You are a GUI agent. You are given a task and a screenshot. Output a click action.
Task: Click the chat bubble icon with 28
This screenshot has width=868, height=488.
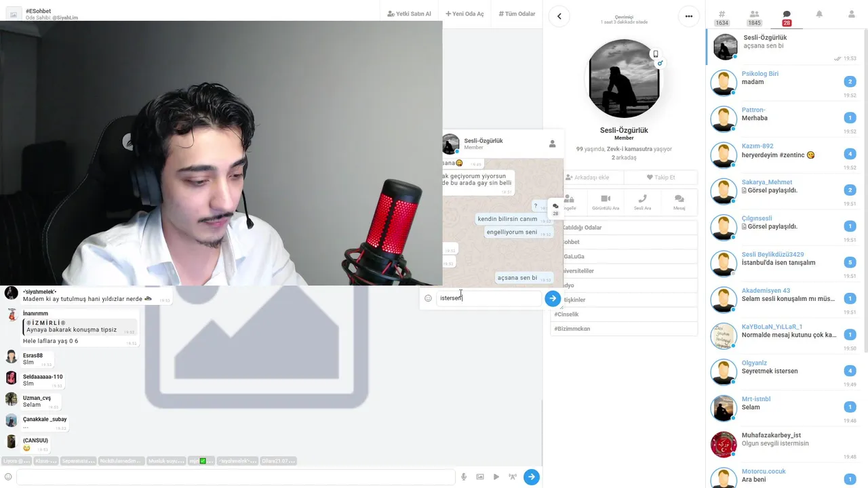(555, 209)
